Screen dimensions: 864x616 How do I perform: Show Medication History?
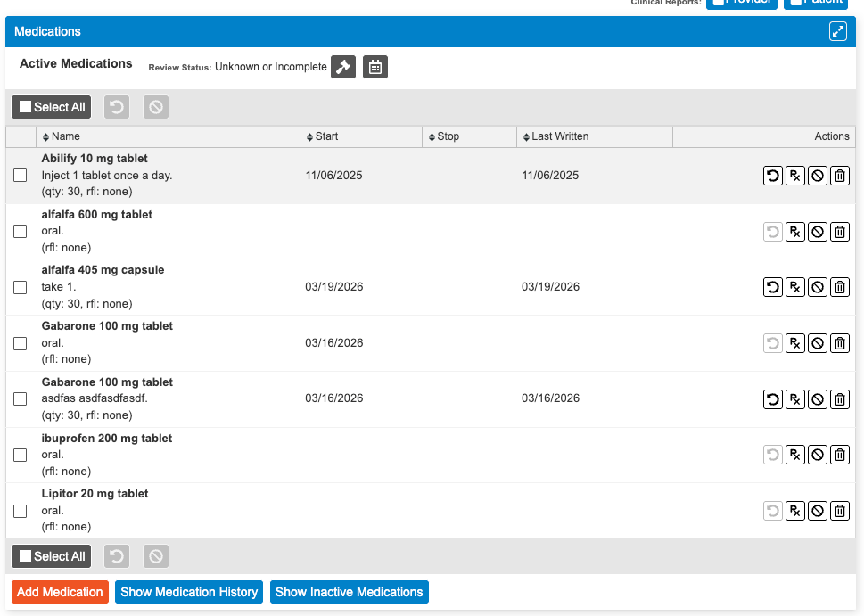coord(189,592)
